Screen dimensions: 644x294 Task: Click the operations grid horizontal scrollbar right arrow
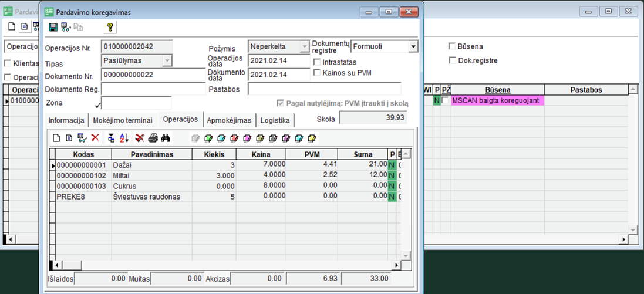[x=397, y=265]
